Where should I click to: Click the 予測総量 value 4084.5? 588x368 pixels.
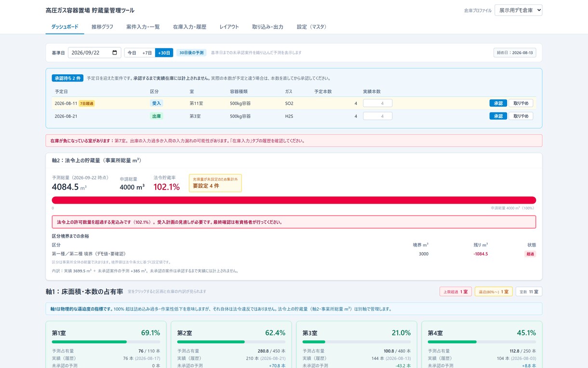65,187
